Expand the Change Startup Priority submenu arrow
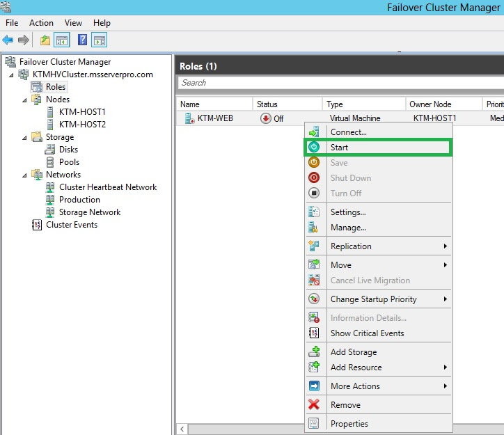 tap(446, 299)
